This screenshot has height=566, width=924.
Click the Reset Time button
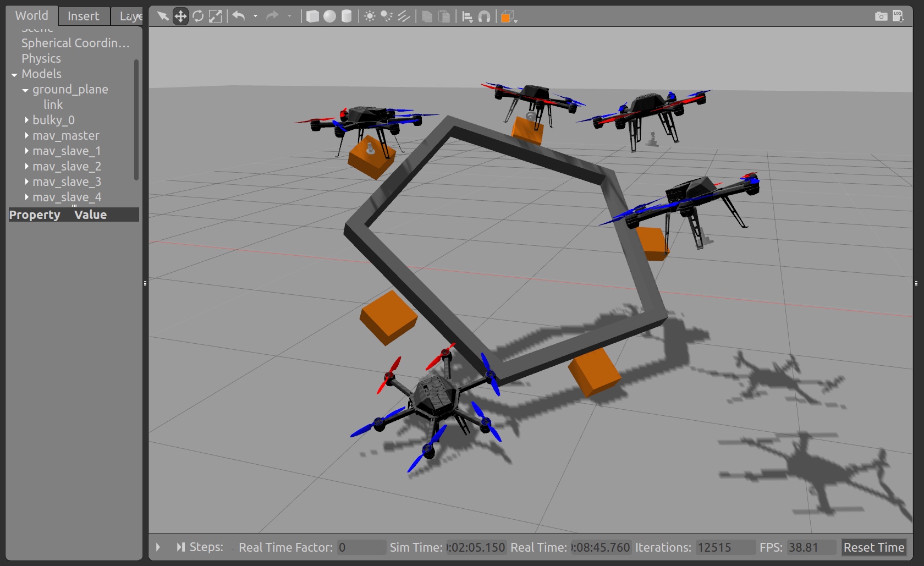(874, 548)
